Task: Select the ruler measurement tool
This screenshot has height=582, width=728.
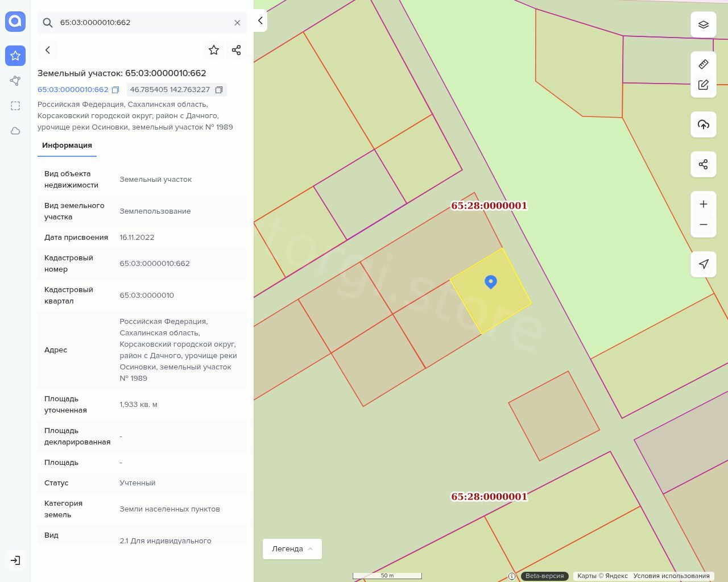Action: 703,64
